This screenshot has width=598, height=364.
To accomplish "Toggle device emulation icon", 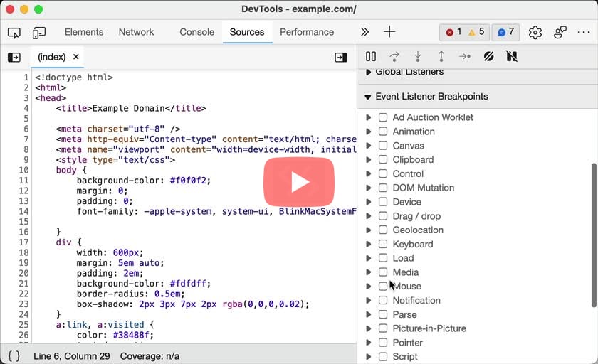I will coord(39,33).
